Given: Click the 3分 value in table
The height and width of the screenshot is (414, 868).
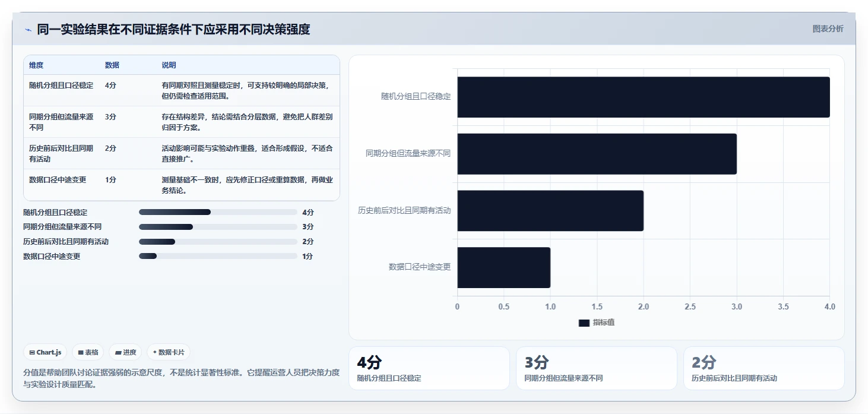Looking at the screenshot, I should coord(110,117).
